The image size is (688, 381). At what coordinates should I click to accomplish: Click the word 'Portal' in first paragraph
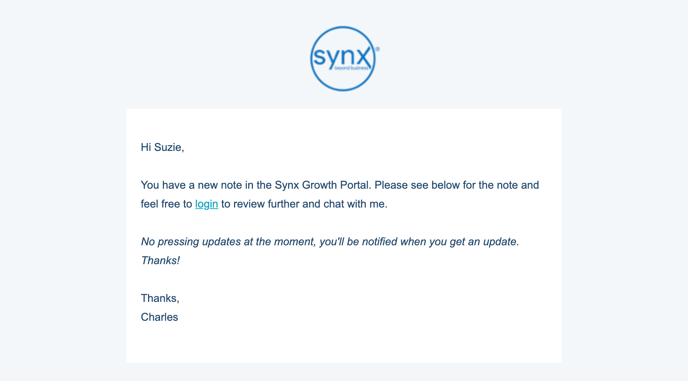pos(355,185)
